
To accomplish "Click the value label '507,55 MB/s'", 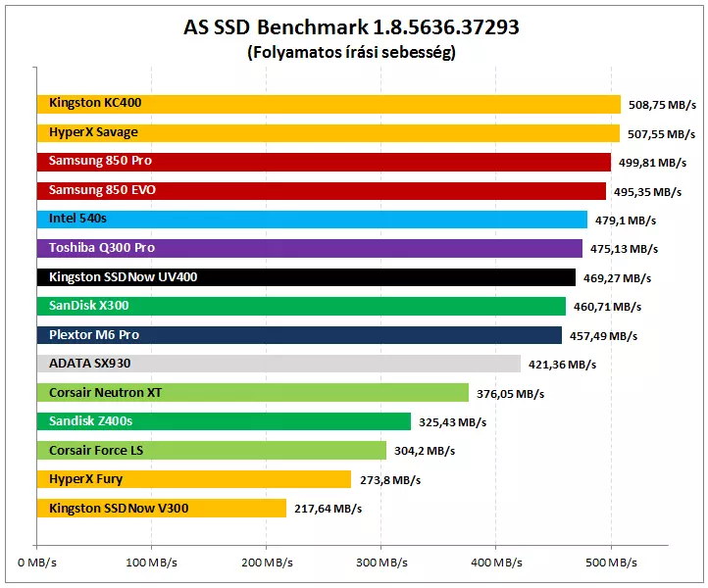I will point(662,134).
